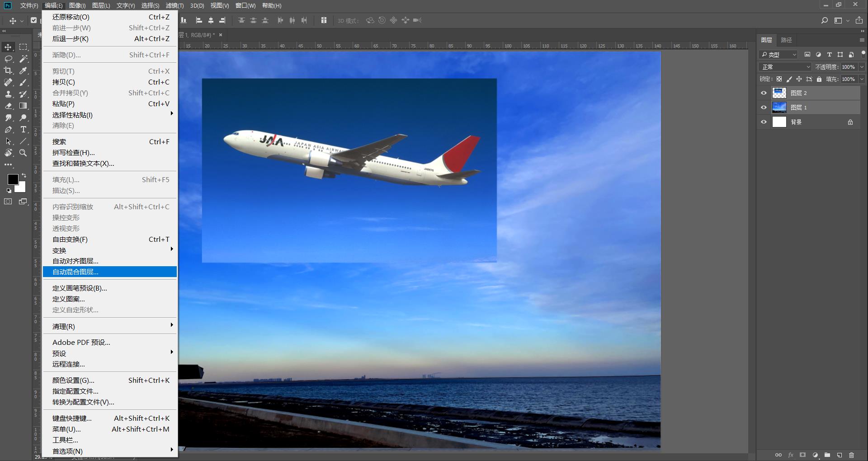Click the share icon at top right
The image size is (868, 461).
(859, 20)
